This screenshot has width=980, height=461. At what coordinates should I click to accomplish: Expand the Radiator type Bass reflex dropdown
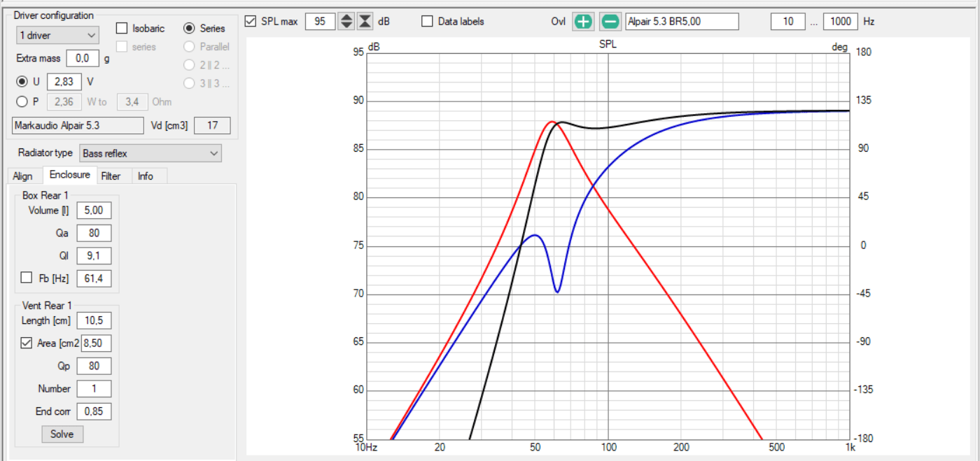tap(150, 153)
